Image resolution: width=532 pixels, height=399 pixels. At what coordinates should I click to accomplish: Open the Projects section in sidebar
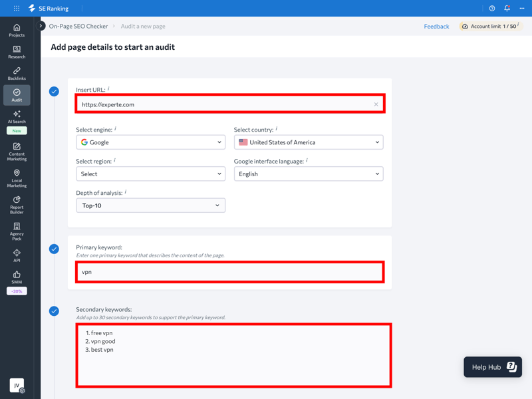pos(17,31)
